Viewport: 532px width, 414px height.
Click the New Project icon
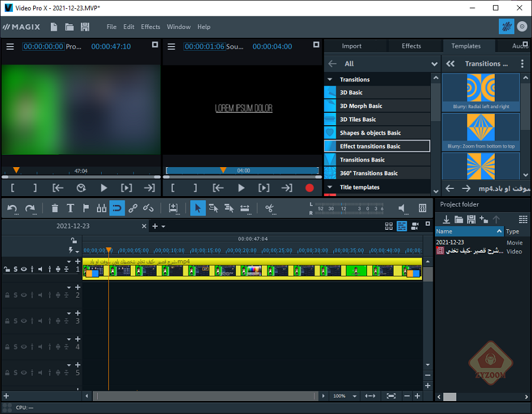54,27
